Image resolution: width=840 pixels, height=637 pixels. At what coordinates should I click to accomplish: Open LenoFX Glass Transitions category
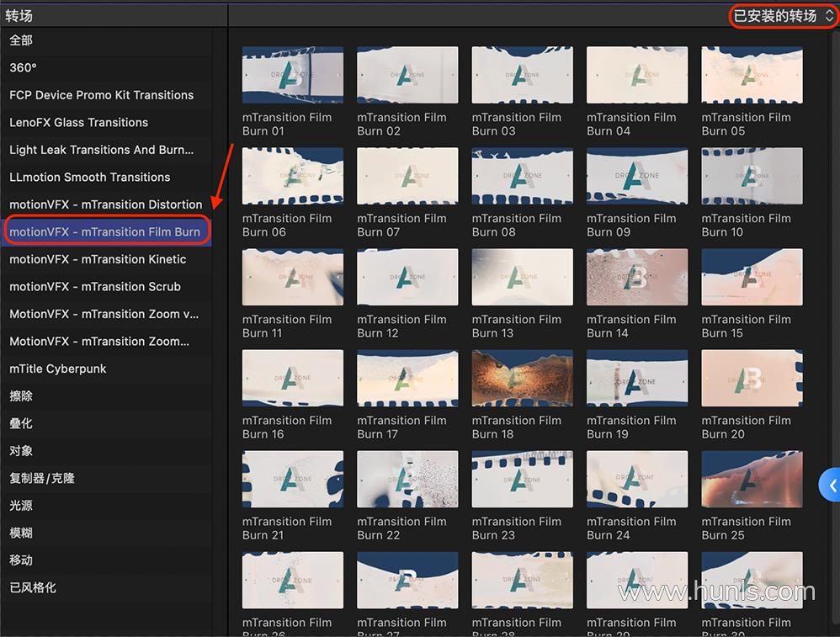point(106,122)
